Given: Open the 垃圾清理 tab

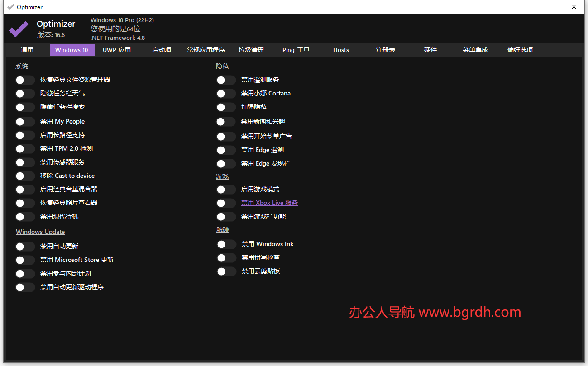Looking at the screenshot, I should 251,50.
